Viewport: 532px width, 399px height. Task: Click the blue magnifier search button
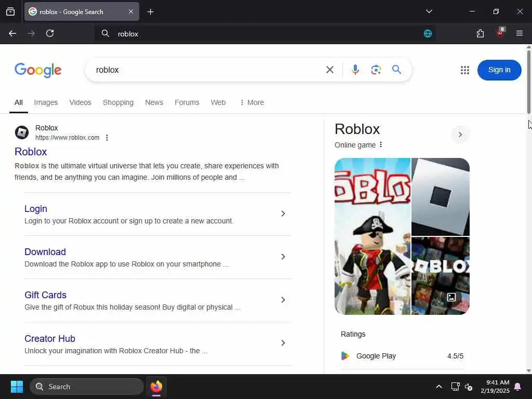pyautogui.click(x=396, y=70)
